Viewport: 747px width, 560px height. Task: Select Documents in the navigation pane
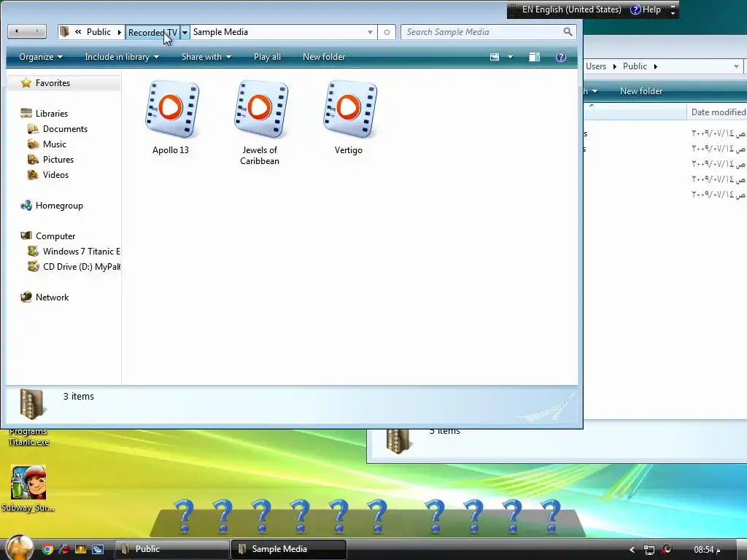(65, 128)
